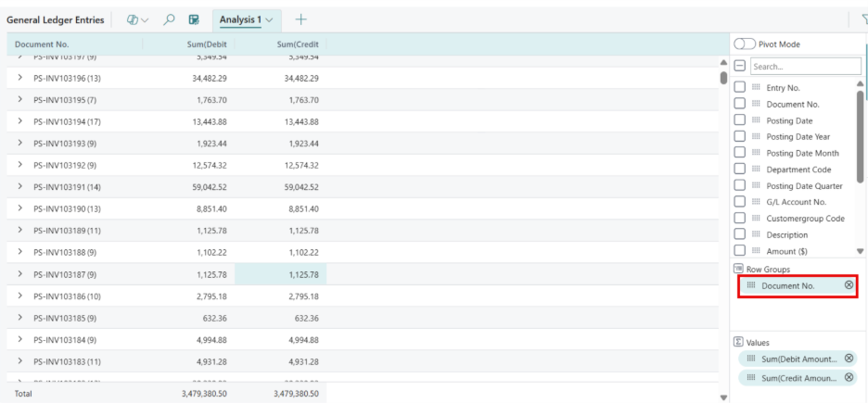Click the Sum(Credit column header
This screenshot has height=403, width=868.
coord(298,44)
